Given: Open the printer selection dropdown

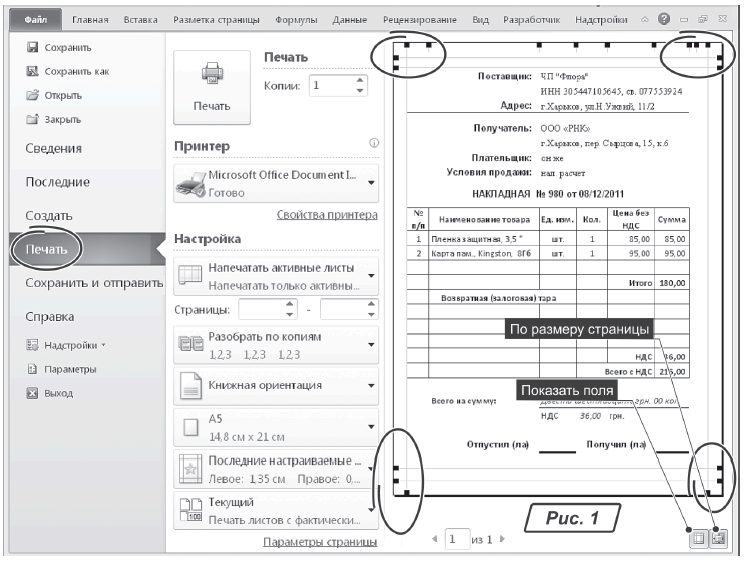Looking at the screenshot, I should coord(277,183).
